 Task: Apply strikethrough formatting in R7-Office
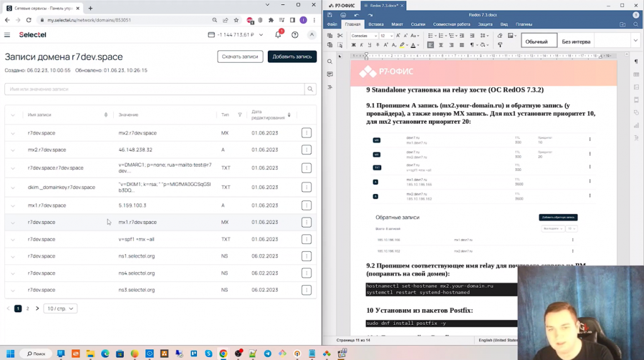(x=377, y=45)
